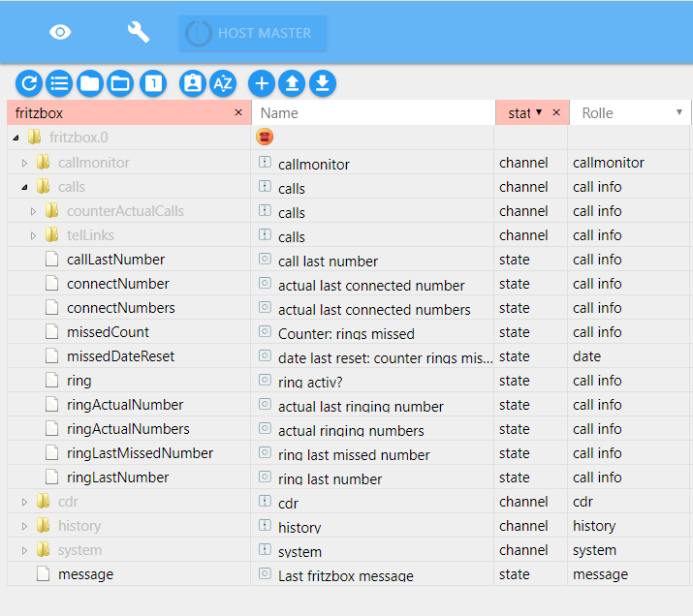Click the eye view icon in header
693x616 pixels.
coord(60,32)
